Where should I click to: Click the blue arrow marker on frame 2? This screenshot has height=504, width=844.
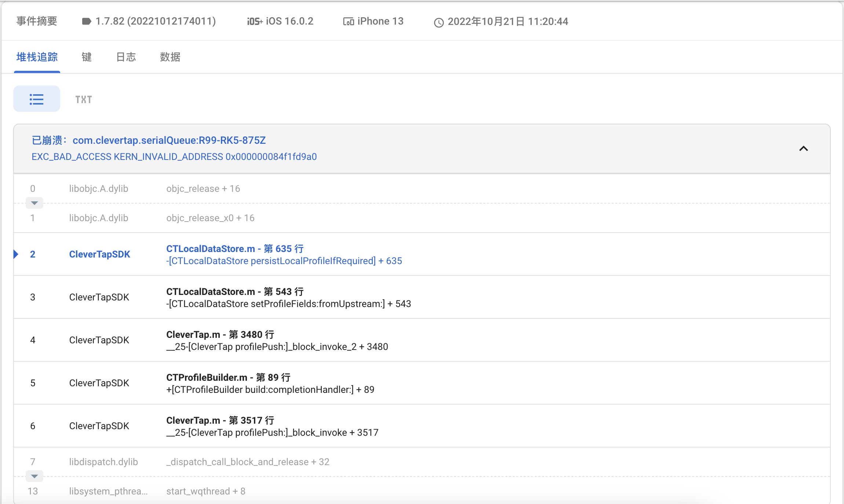[16, 254]
